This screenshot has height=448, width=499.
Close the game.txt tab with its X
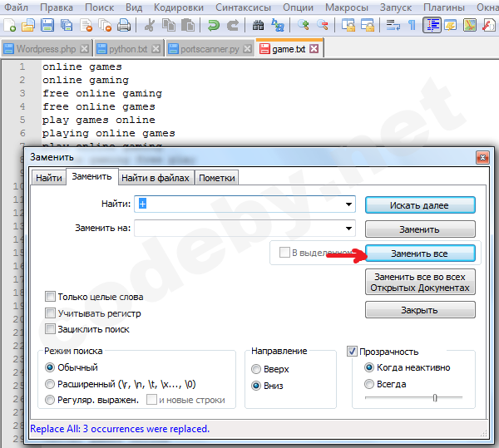click(314, 49)
